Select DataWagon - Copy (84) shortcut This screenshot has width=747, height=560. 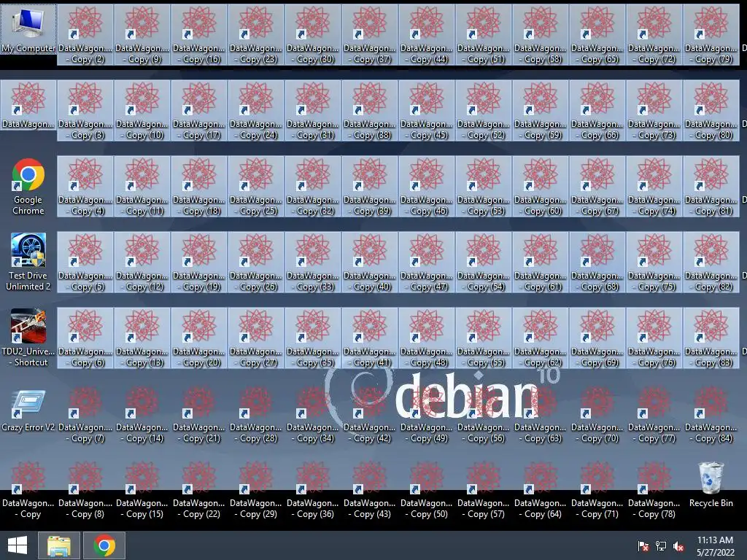711,414
